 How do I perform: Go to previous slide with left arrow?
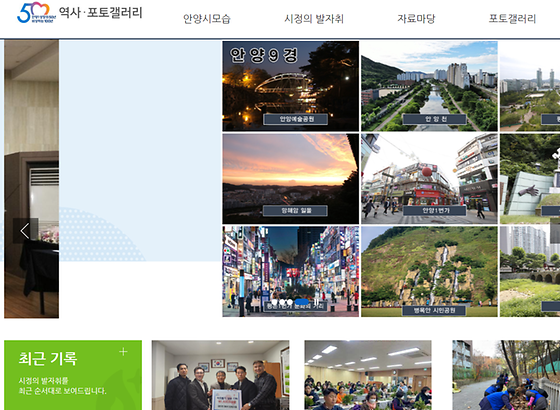pos(25,231)
